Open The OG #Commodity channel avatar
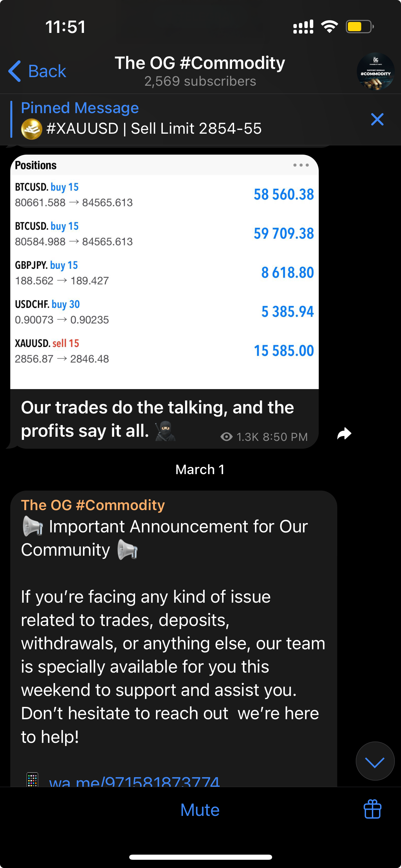Image resolution: width=401 pixels, height=868 pixels. [x=375, y=71]
